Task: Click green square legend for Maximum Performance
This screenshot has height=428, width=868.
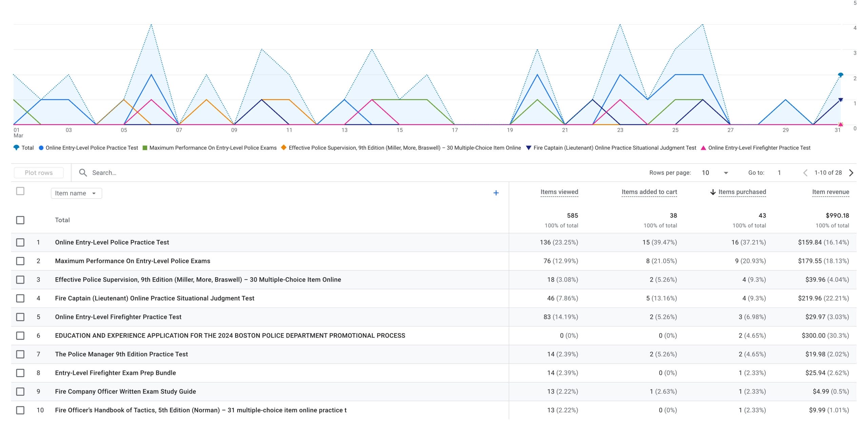Action: point(145,148)
